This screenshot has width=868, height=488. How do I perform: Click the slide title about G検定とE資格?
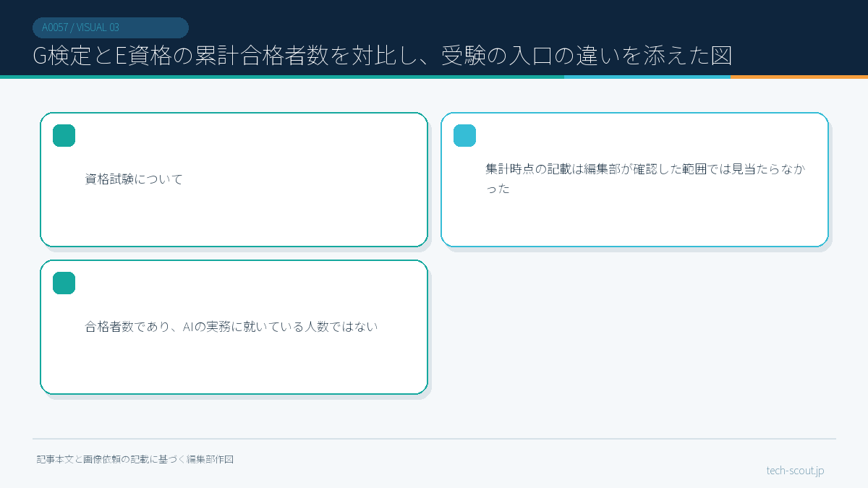[383, 56]
